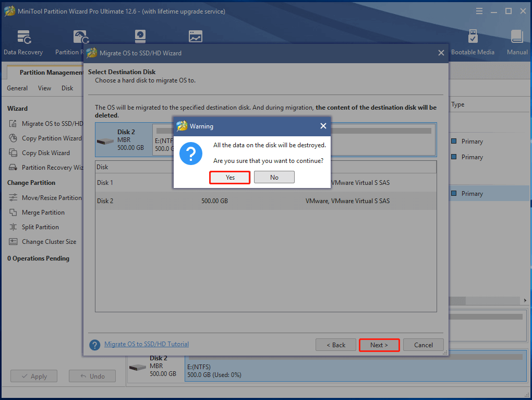
Task: Maximize the MiniTool Partition Wizard window
Action: pyautogui.click(x=508, y=11)
